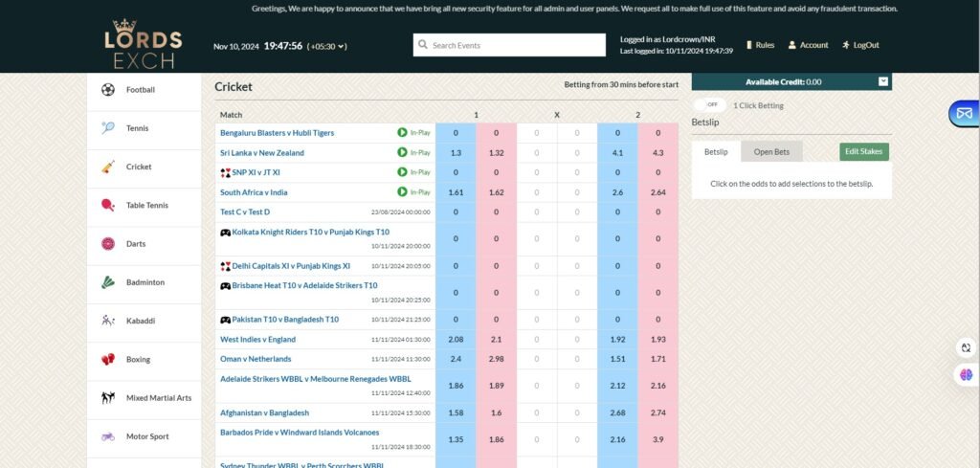Open the Boxing gloves icon
This screenshot has height=468, width=980.
[x=108, y=359]
